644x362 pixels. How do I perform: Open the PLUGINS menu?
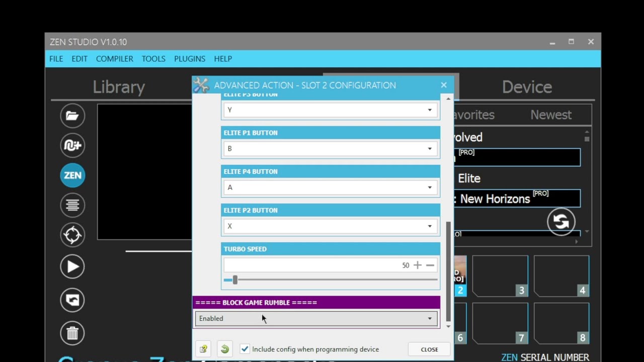click(190, 59)
